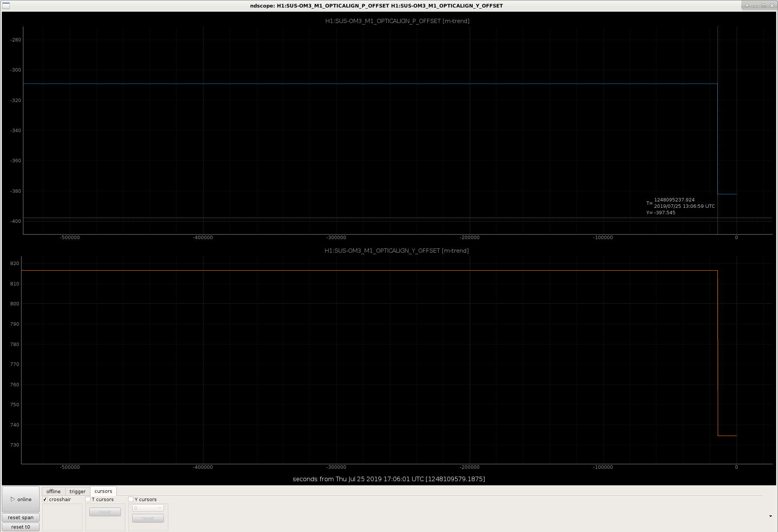Click the crosshair readout Y= -397.545
The width and height of the screenshot is (778, 532).
tap(661, 213)
